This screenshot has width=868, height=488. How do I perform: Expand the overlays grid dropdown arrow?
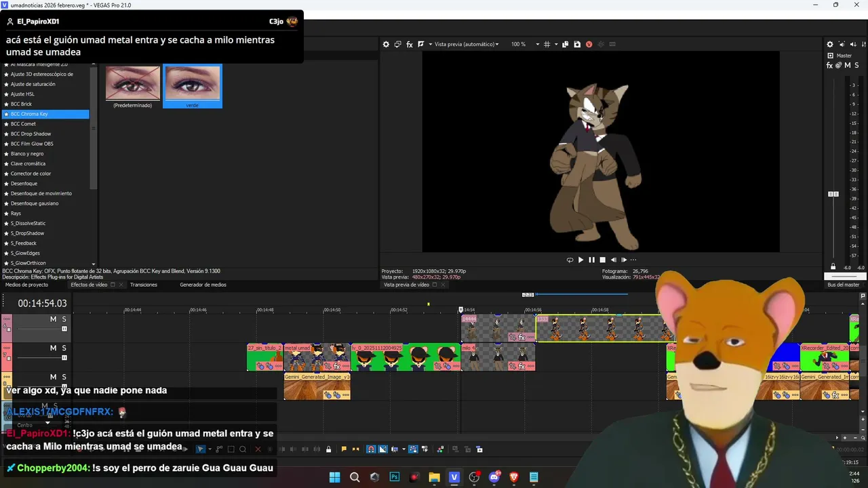pos(556,44)
